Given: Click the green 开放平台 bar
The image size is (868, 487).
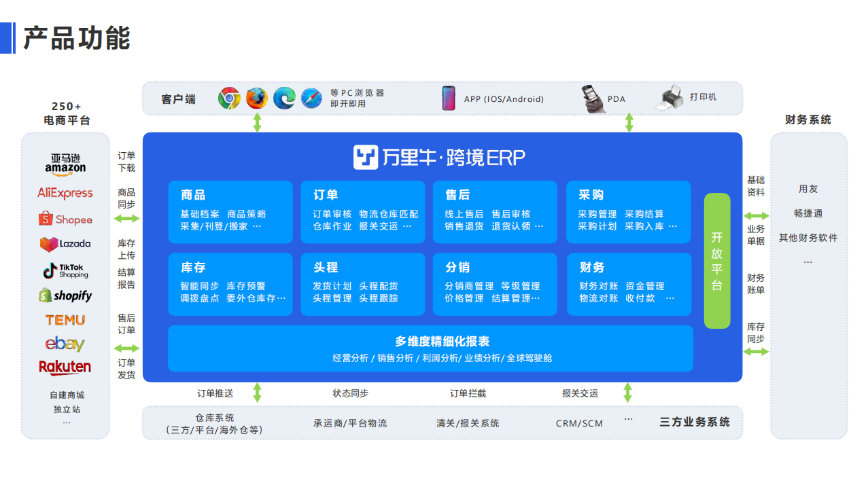Looking at the screenshot, I should (x=717, y=261).
